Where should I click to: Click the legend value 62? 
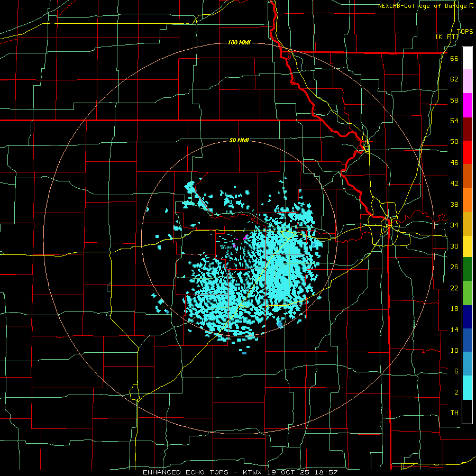pos(454,79)
